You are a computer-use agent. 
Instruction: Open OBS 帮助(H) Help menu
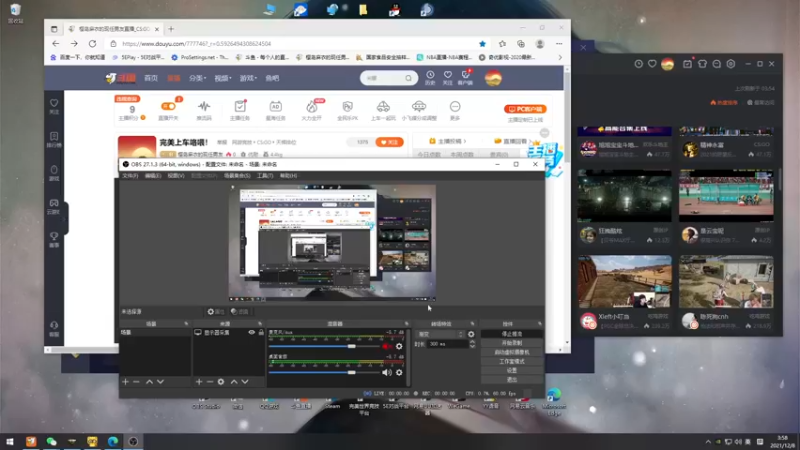pyautogui.click(x=288, y=176)
